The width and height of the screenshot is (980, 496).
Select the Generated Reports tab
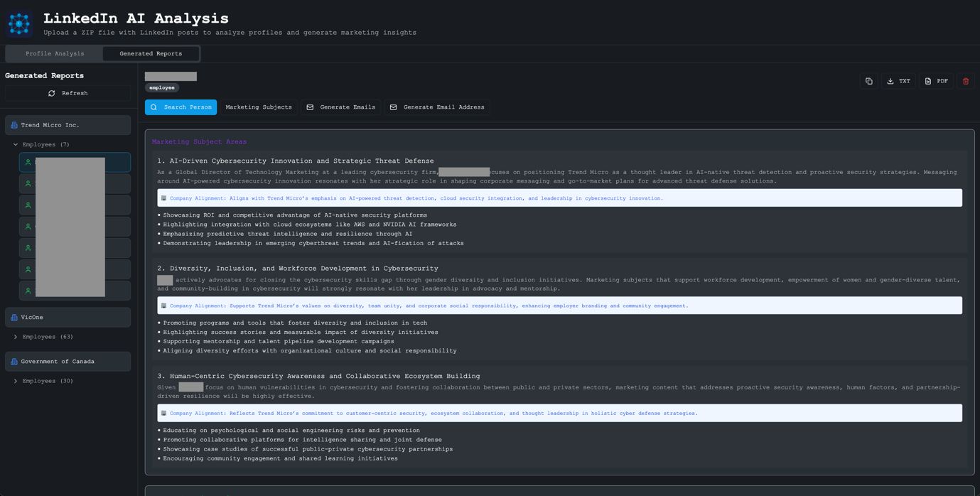pos(151,53)
